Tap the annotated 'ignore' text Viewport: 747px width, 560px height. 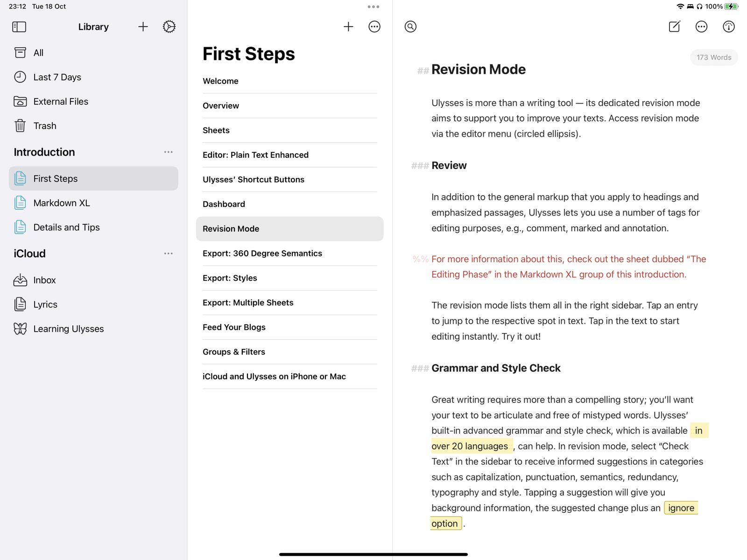coord(681,508)
